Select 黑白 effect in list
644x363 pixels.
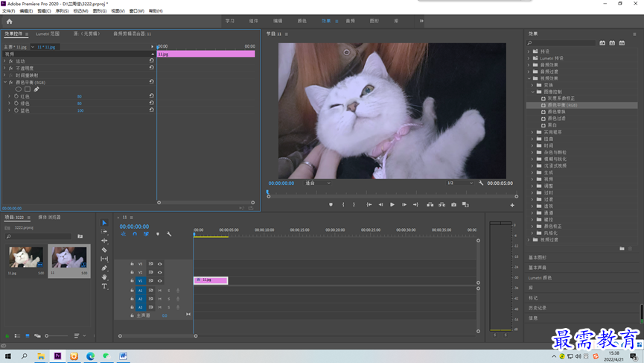552,125
